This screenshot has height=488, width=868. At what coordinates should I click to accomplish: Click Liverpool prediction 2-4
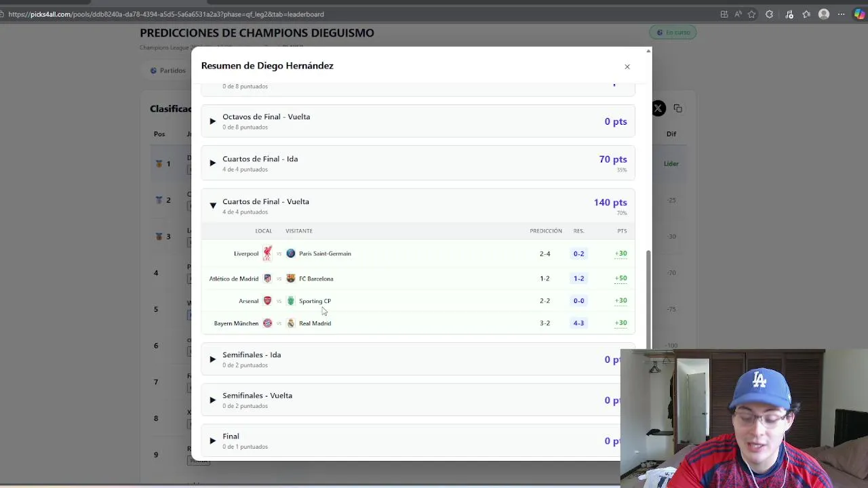click(545, 253)
